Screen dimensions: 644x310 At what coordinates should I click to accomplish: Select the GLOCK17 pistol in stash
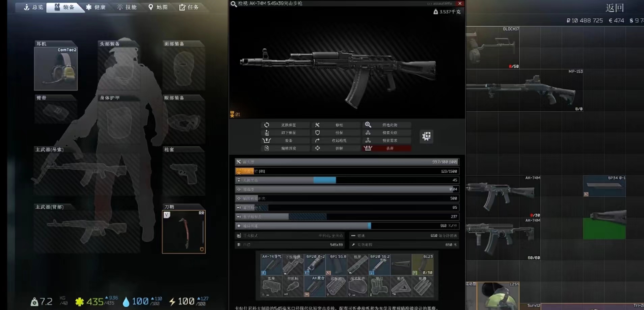[x=492, y=48]
